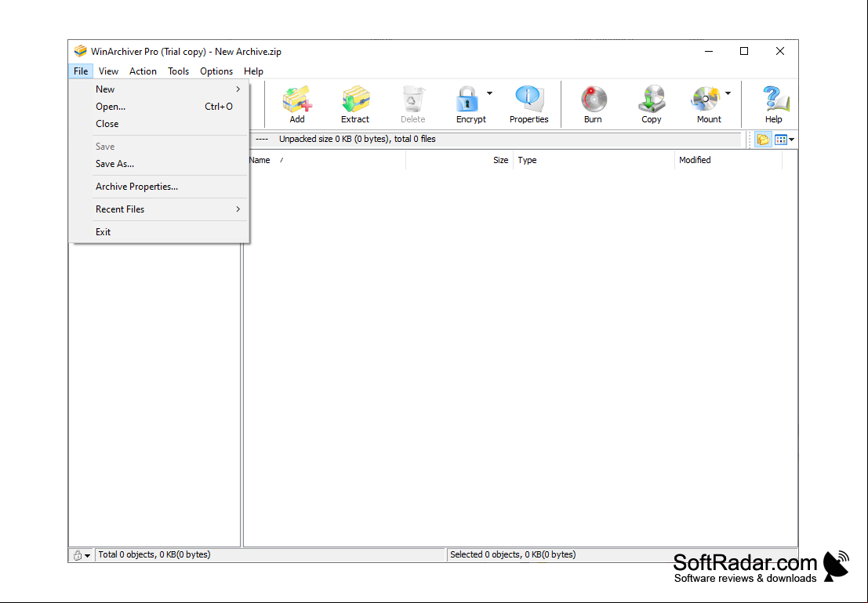This screenshot has height=603, width=868.
Task: Open the Options menu
Action: point(216,71)
